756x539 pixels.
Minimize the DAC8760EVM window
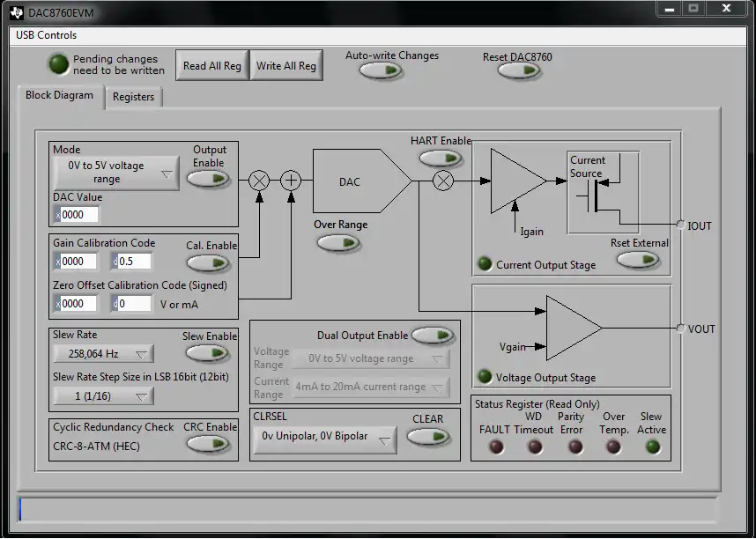[x=670, y=9]
